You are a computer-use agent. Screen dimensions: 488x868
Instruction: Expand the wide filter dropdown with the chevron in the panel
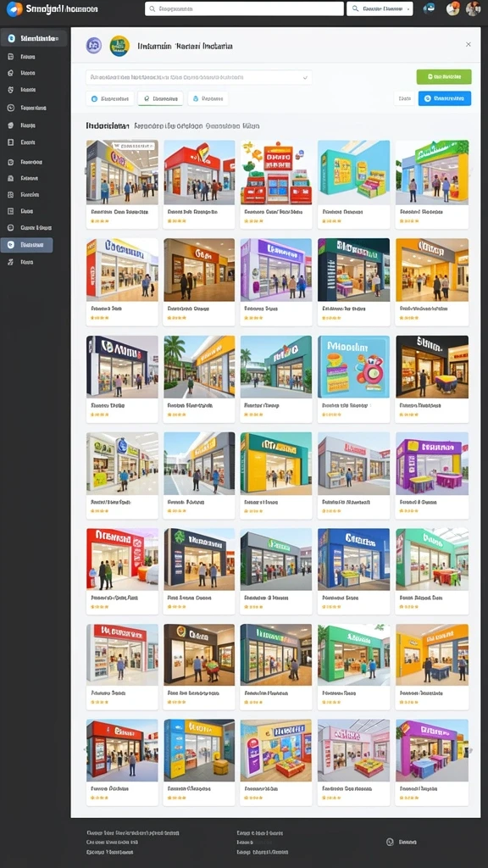tap(198, 77)
